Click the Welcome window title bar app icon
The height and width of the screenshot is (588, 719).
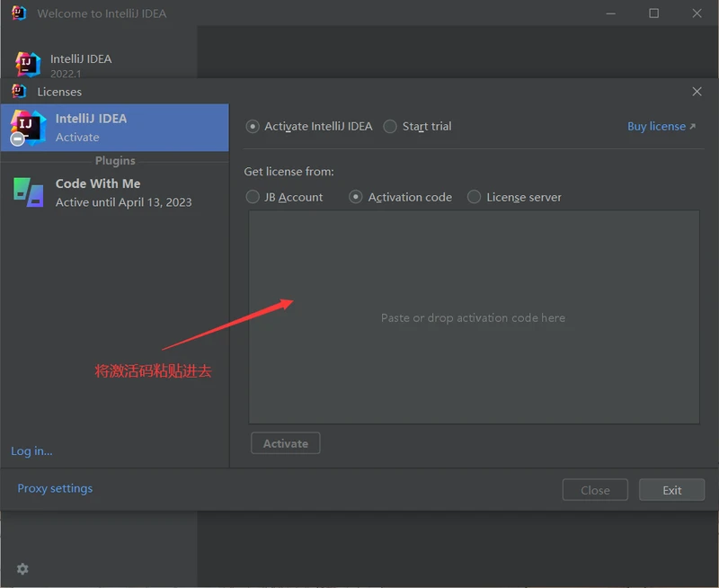point(19,13)
